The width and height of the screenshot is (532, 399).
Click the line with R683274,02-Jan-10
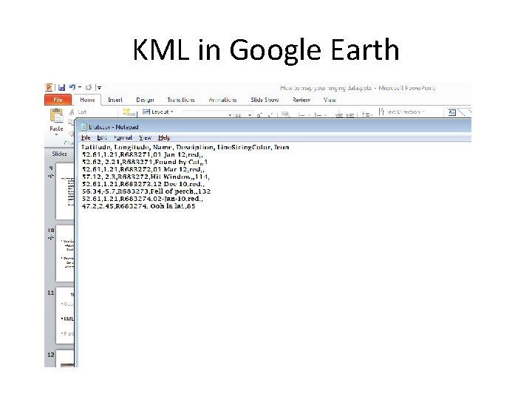143,198
